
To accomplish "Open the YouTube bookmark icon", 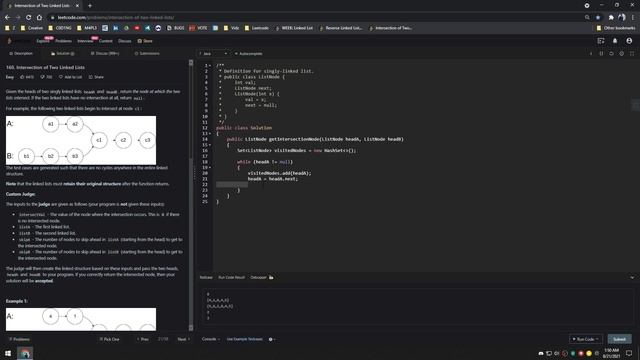I will pyautogui.click(x=137, y=28).
